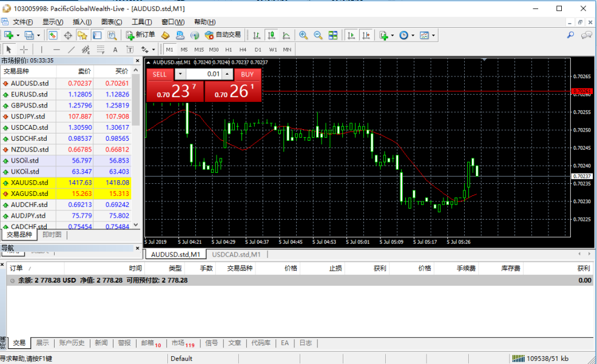Viewport: 597px width, 364px height.
Task: Pick the text label (A) tool
Action: pyautogui.click(x=115, y=49)
